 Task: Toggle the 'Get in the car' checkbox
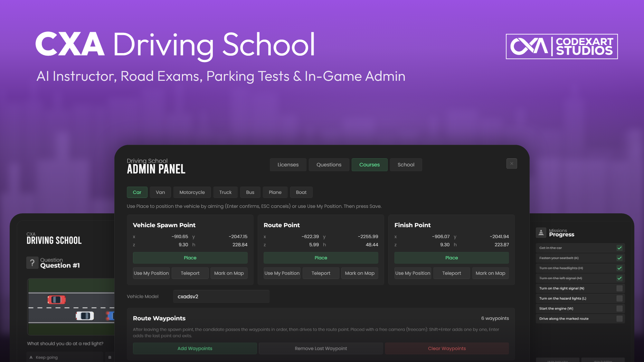pos(620,248)
